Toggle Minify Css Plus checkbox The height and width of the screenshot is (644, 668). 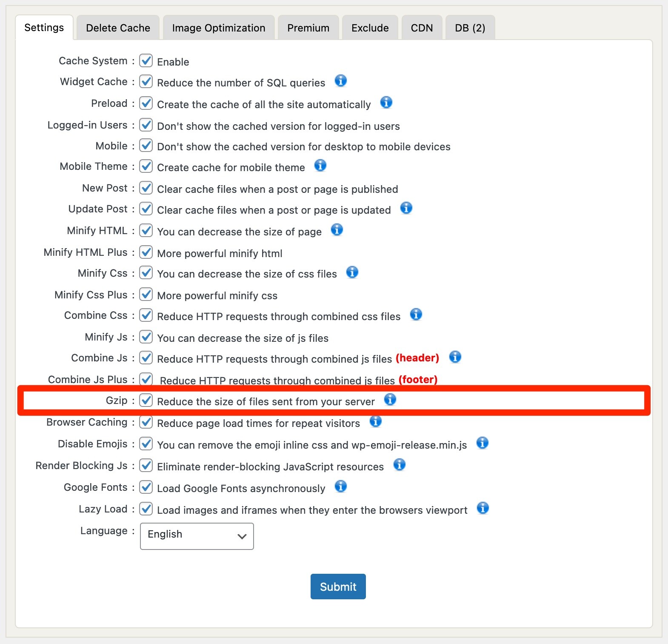coord(146,294)
